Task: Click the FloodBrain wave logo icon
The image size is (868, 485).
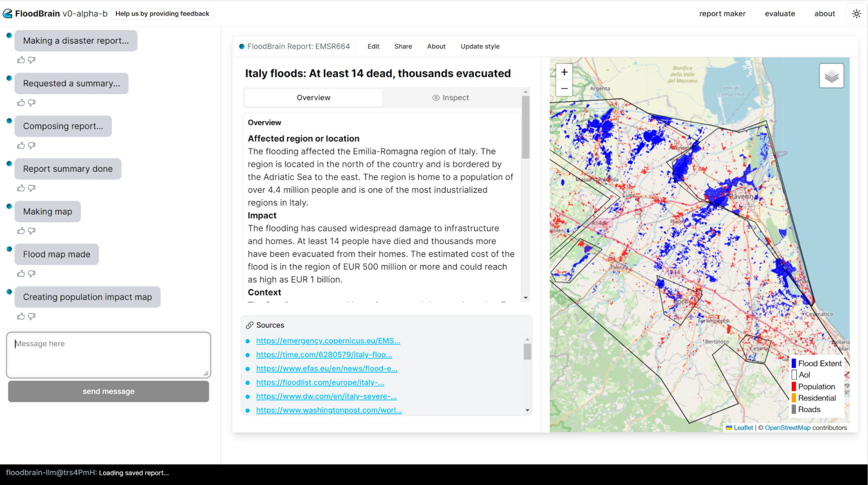Action: (8, 14)
